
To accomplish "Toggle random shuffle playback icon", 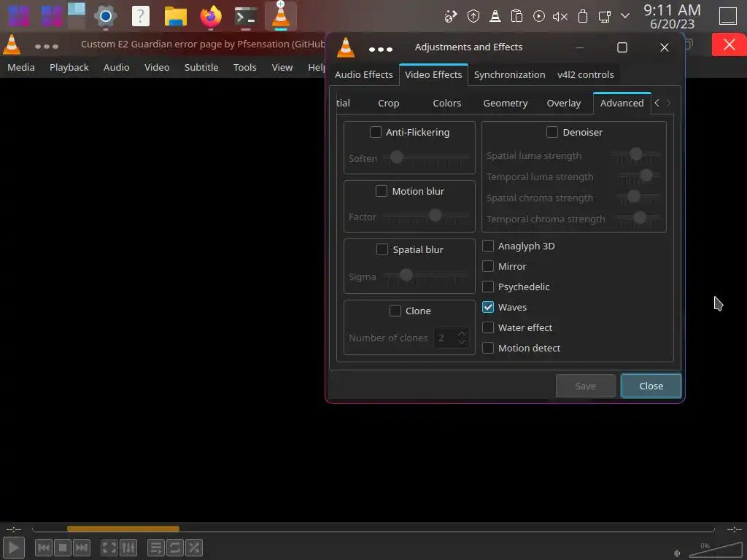I will coord(194,548).
